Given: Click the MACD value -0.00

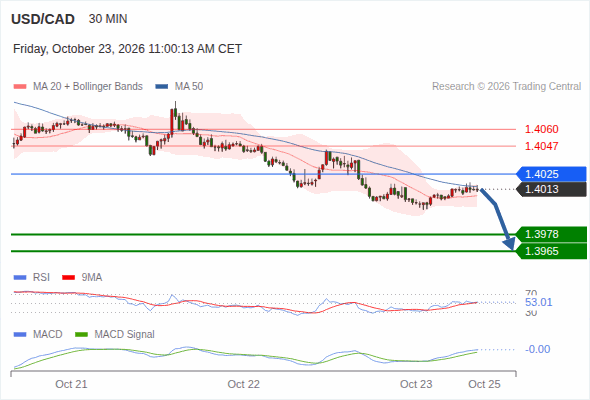Looking at the screenshot, I should coord(537,349).
